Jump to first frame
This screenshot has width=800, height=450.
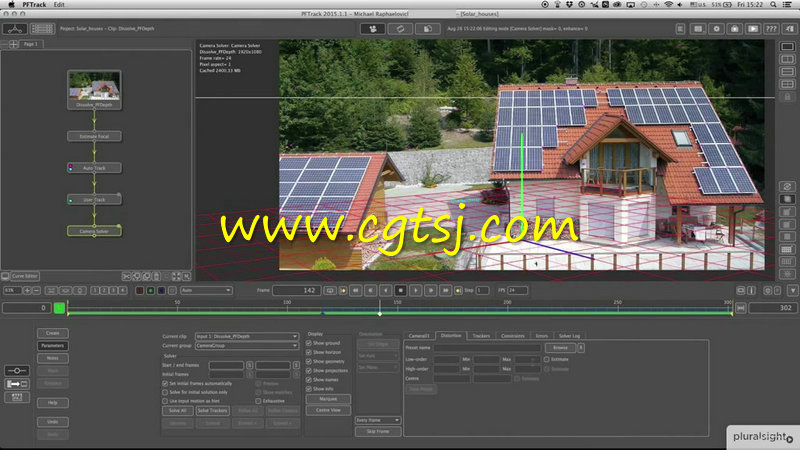356,290
